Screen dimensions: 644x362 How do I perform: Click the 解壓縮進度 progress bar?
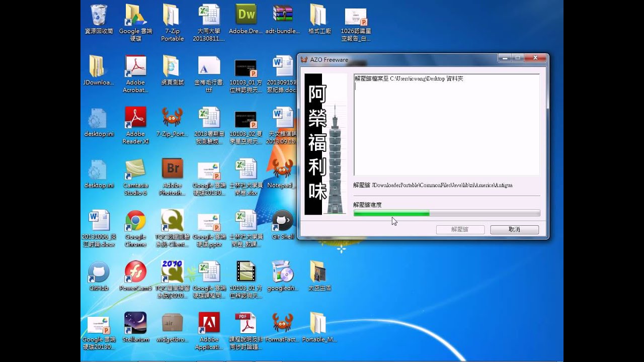point(447,213)
